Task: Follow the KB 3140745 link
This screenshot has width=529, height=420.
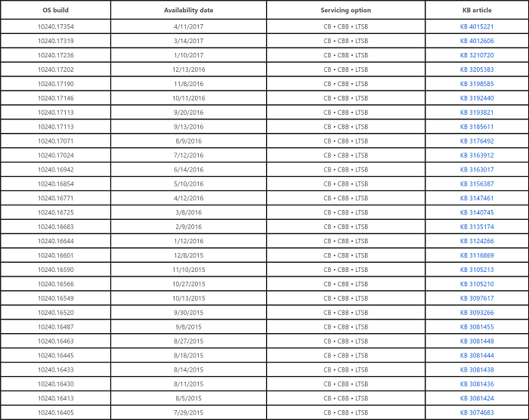Action: (x=477, y=212)
